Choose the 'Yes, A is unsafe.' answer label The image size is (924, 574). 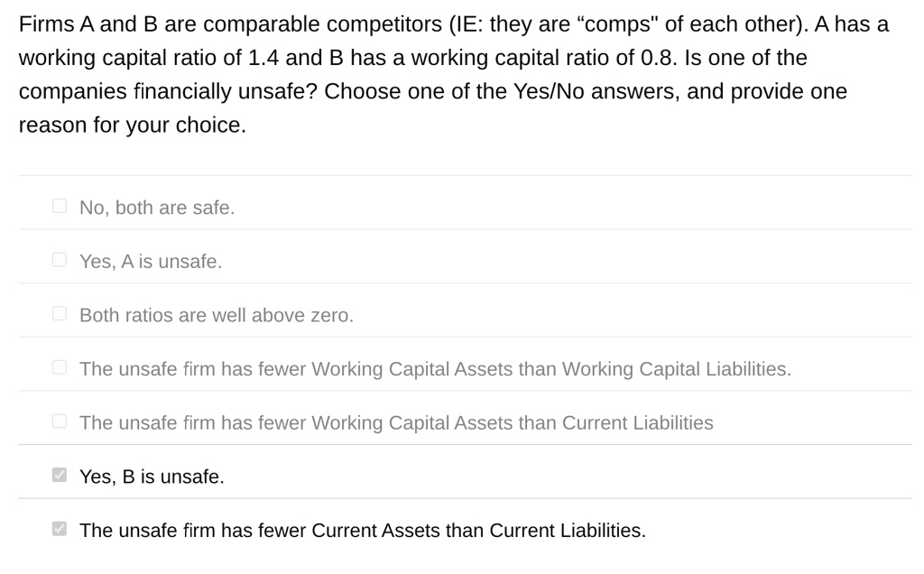151,261
